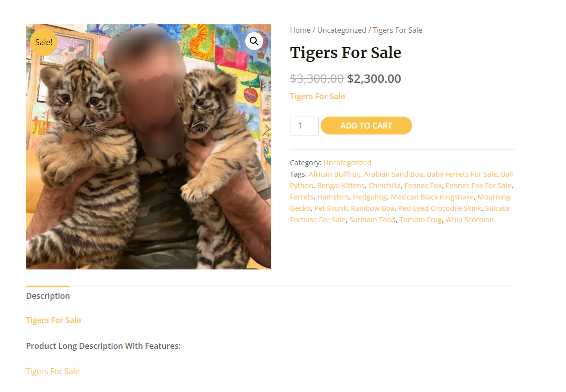Select the Description tab
The width and height of the screenshot is (566, 392).
[x=48, y=296]
